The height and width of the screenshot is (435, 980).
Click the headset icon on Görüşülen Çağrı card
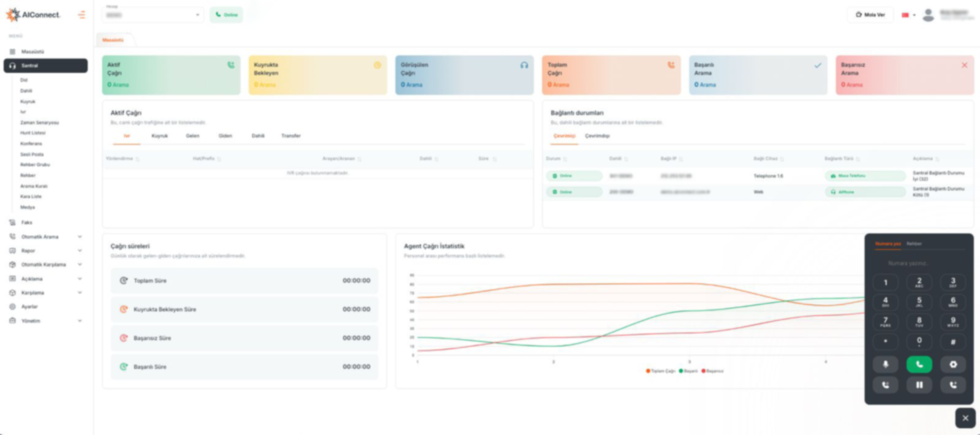(x=524, y=65)
